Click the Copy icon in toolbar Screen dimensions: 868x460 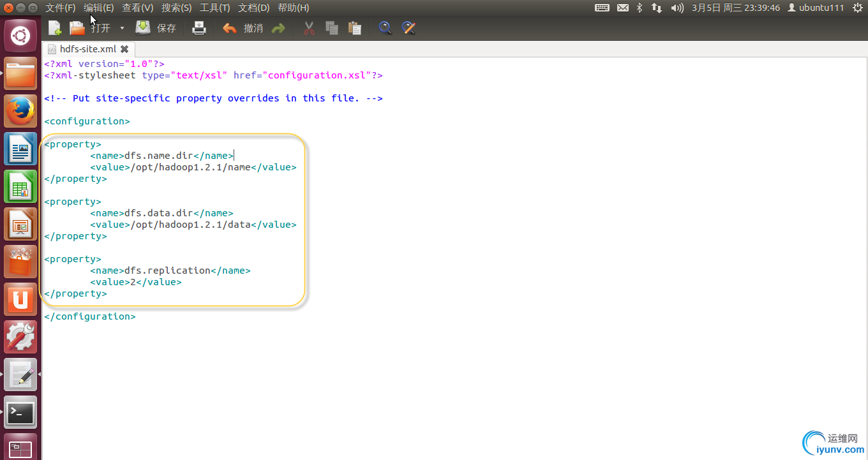(x=331, y=28)
